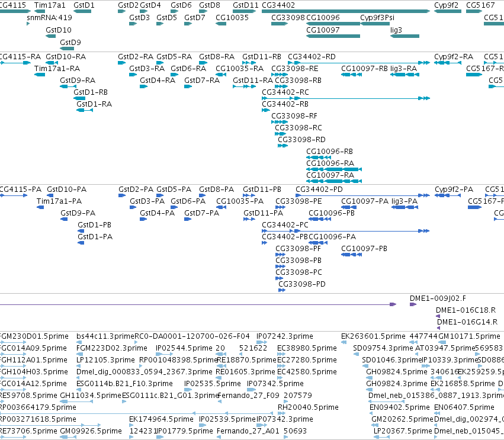Click the CG10035 gene in the gene track

pos(221,24)
